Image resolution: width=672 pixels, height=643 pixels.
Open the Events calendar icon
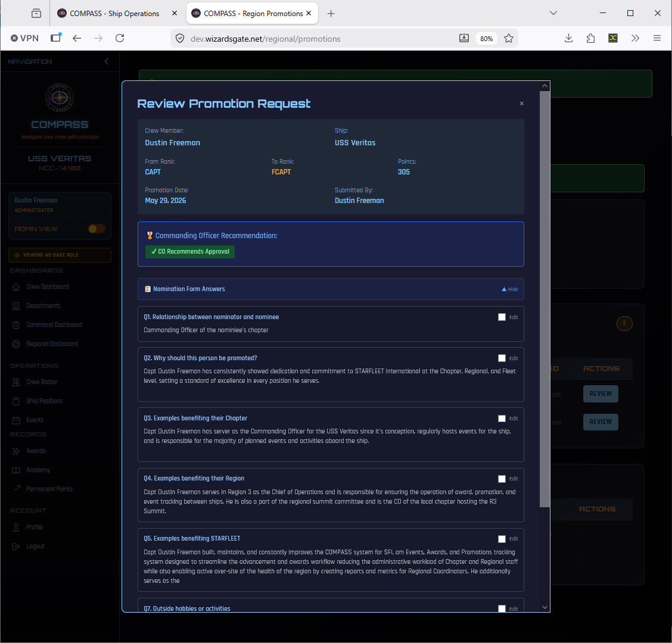[x=16, y=420]
